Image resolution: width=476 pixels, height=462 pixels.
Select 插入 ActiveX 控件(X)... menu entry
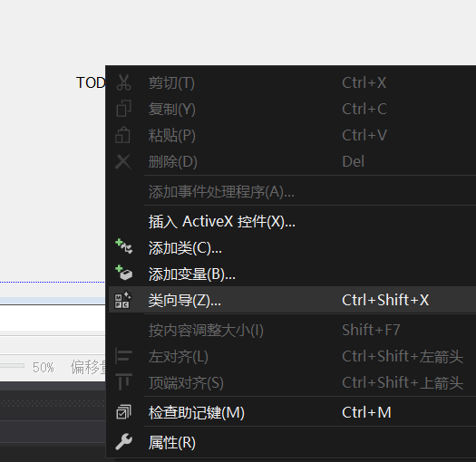point(292,221)
